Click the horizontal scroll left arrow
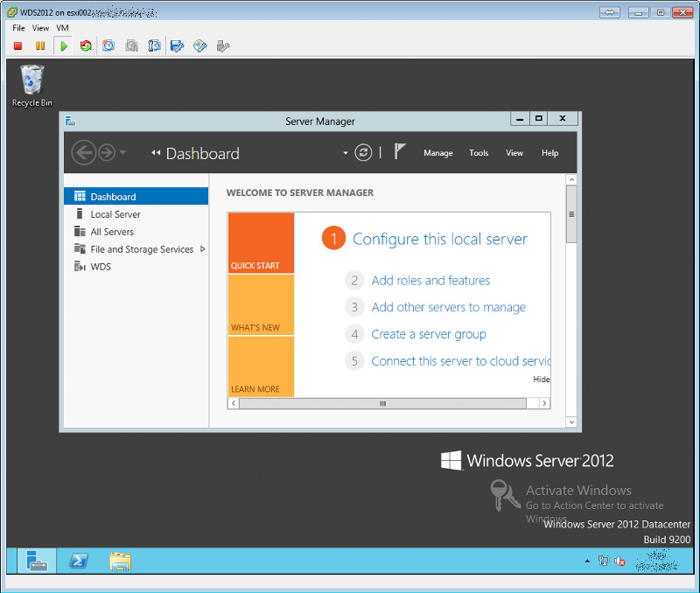The image size is (700, 593). click(233, 403)
